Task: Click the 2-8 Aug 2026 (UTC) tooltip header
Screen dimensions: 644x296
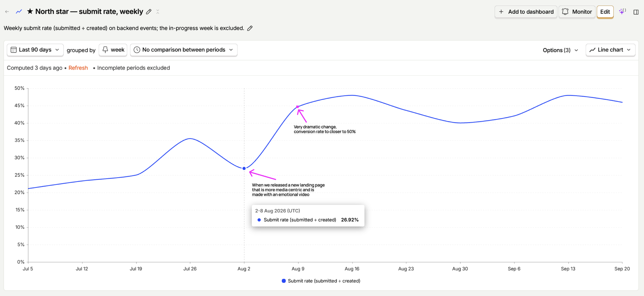Action: coord(278,211)
